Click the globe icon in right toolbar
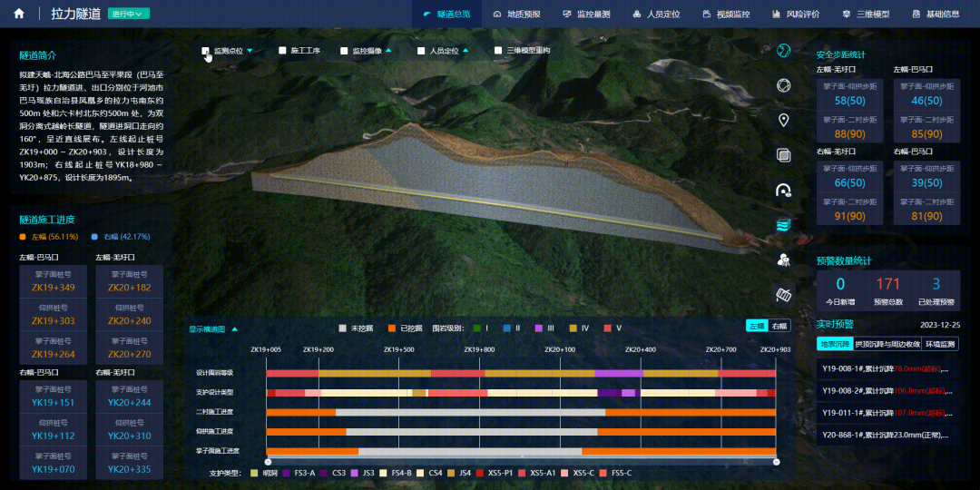 click(784, 51)
